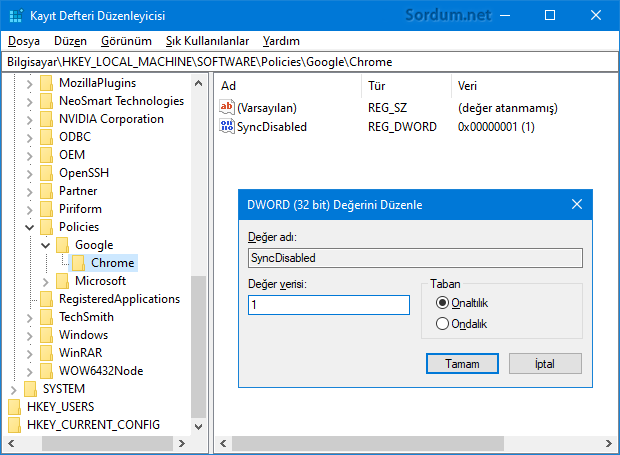Expand the Microsoft tree node under Policies

[45, 282]
